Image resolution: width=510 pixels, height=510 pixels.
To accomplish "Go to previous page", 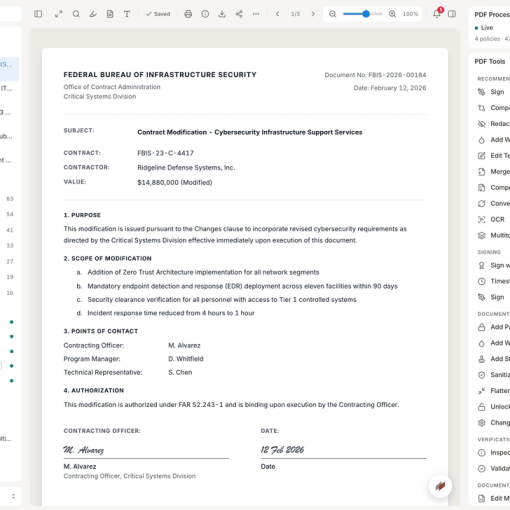I will (277, 14).
